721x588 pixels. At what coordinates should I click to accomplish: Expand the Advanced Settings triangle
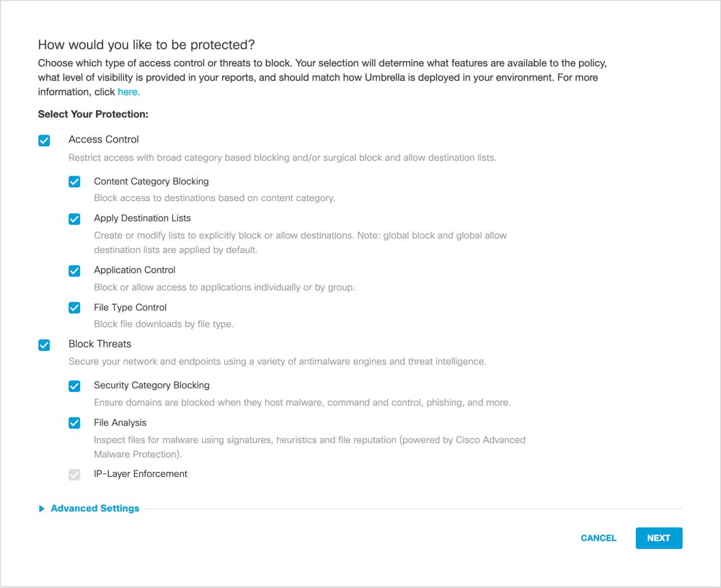(41, 509)
